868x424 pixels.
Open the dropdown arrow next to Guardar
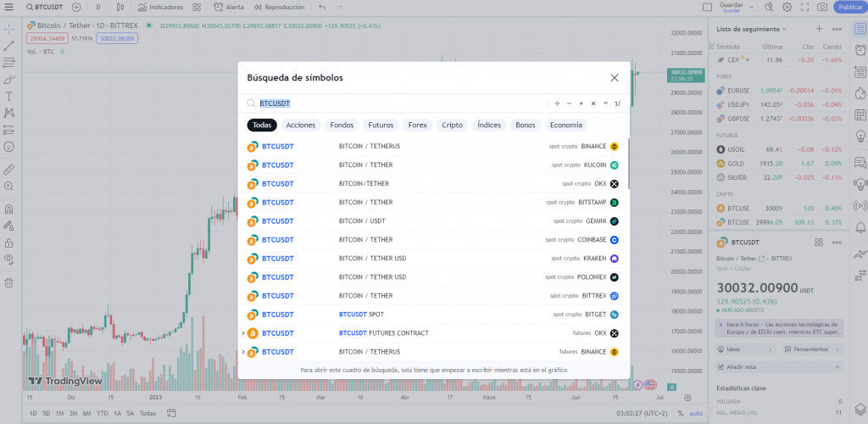click(752, 7)
